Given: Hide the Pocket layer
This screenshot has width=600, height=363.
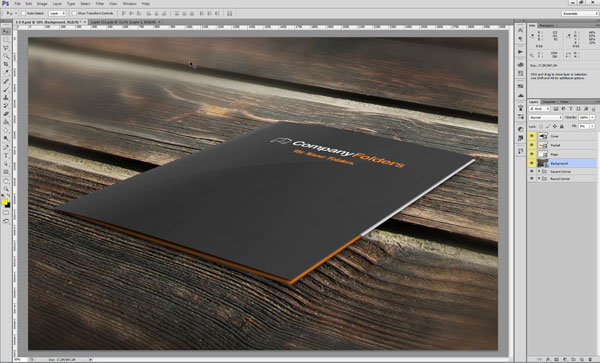Looking at the screenshot, I should pyautogui.click(x=532, y=145).
